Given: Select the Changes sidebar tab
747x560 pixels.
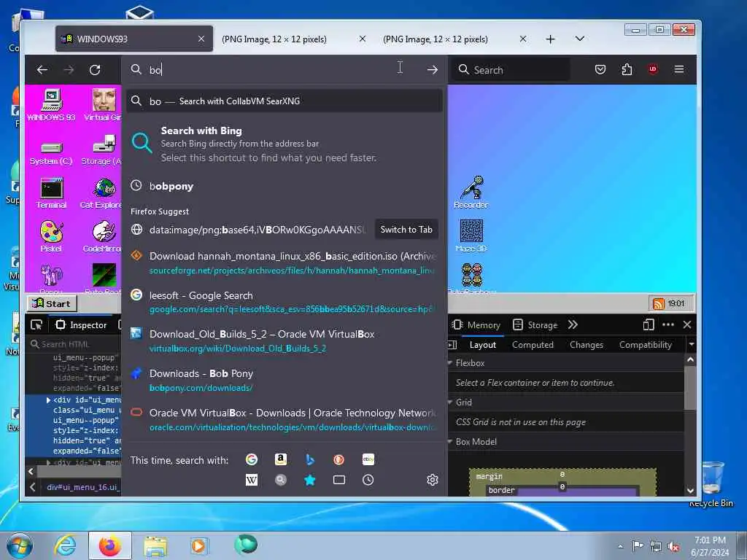Looking at the screenshot, I should [x=587, y=345].
